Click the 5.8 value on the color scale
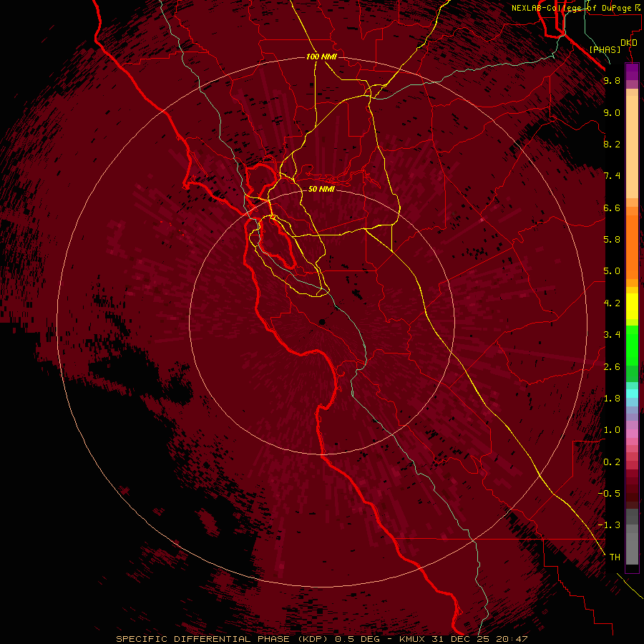This screenshot has width=644, height=644. 612,240
